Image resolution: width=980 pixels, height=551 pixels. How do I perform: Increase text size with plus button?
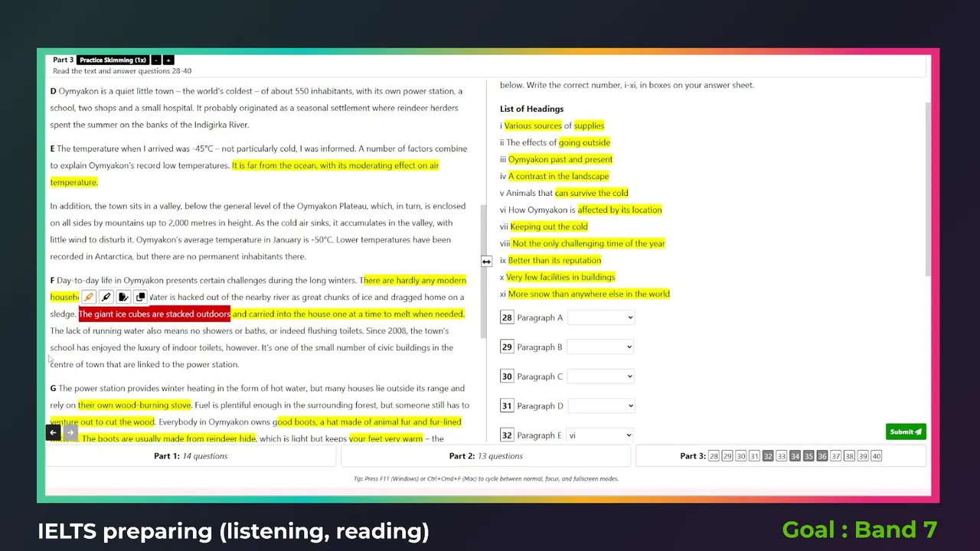click(168, 60)
